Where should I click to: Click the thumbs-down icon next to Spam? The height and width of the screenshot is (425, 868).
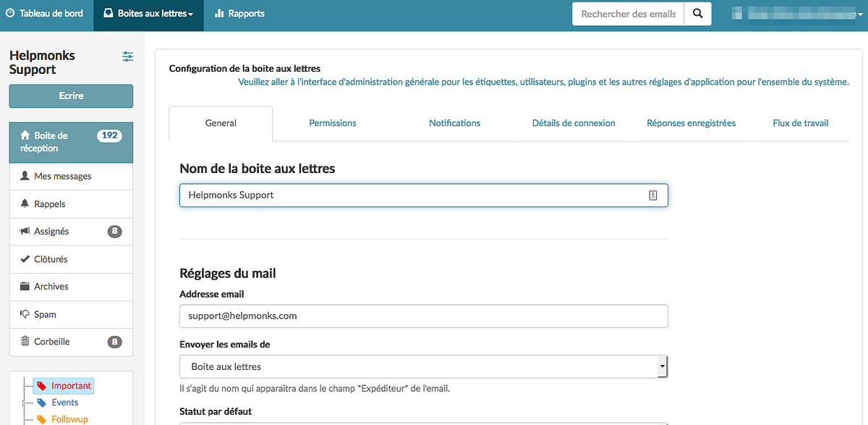25,314
